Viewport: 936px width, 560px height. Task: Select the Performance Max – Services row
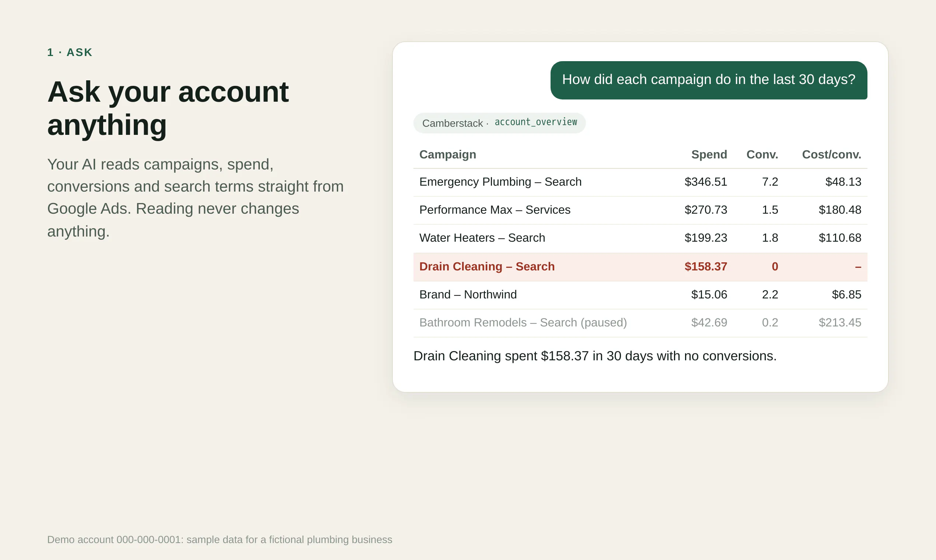pyautogui.click(x=640, y=210)
